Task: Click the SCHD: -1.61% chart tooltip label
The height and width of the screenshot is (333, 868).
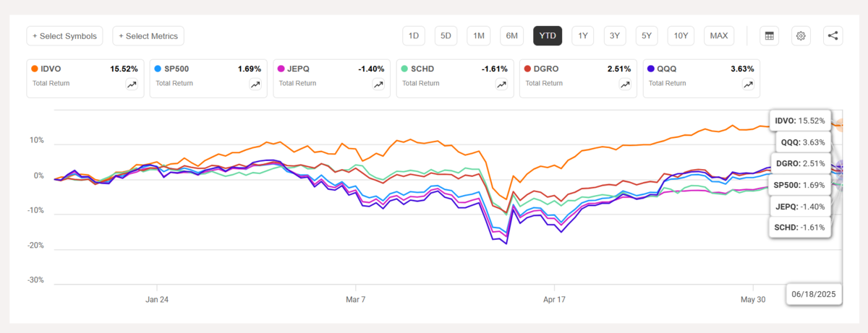Action: (799, 229)
